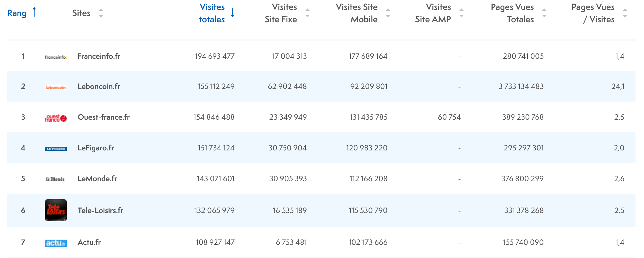Click the actu.fr logo
Screen dimensions: 644x258
point(56,243)
